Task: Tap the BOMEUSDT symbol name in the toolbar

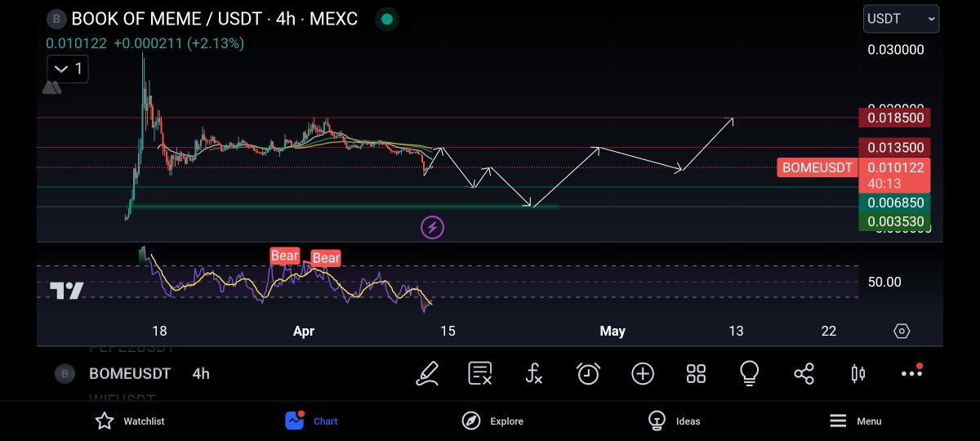Action: 130,373
